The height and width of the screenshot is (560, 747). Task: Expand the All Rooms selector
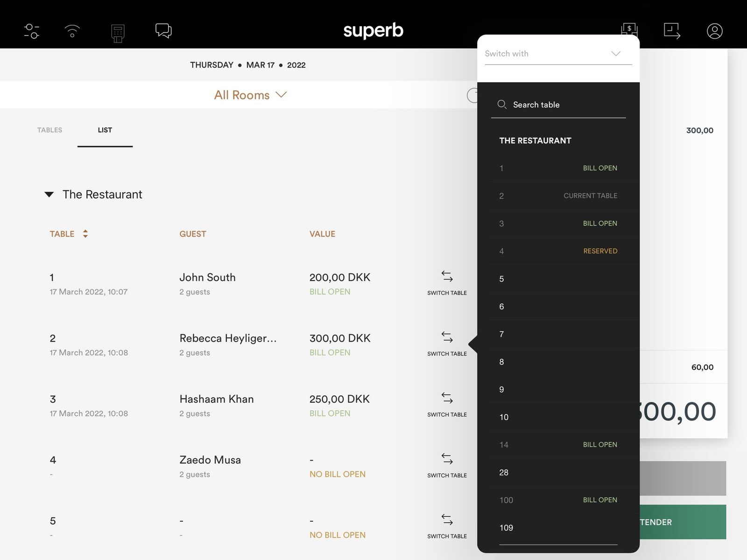click(x=250, y=95)
